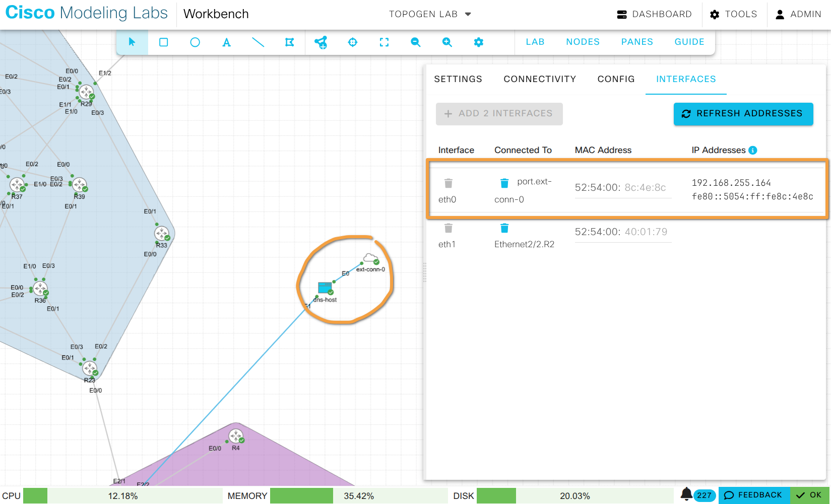Click IP address 192.168.255.164
The height and width of the screenshot is (504, 831).
(731, 183)
